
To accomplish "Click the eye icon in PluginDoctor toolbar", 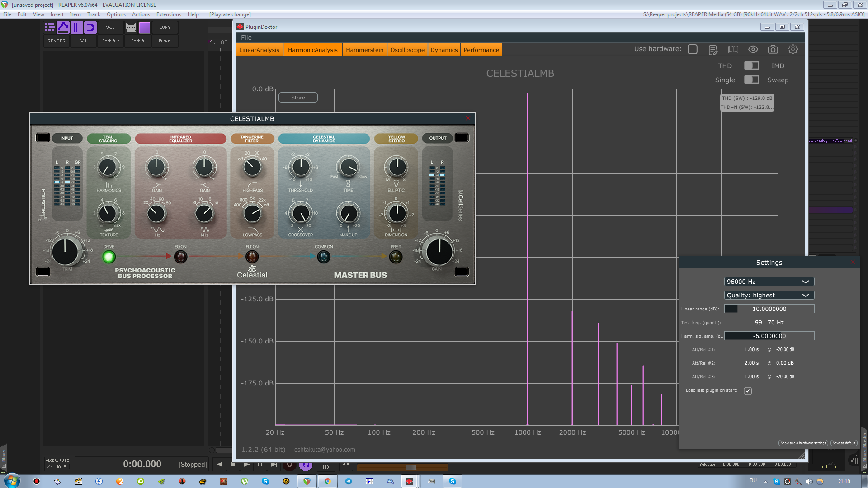I will pos(753,49).
